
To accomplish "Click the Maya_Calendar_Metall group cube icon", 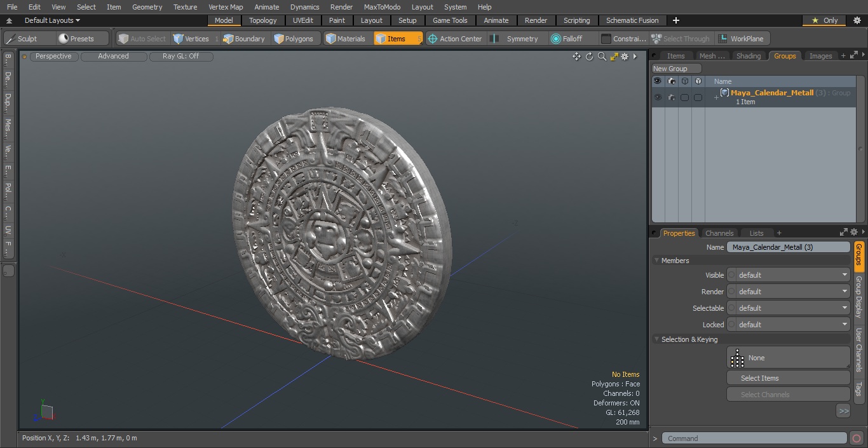I will pos(724,93).
